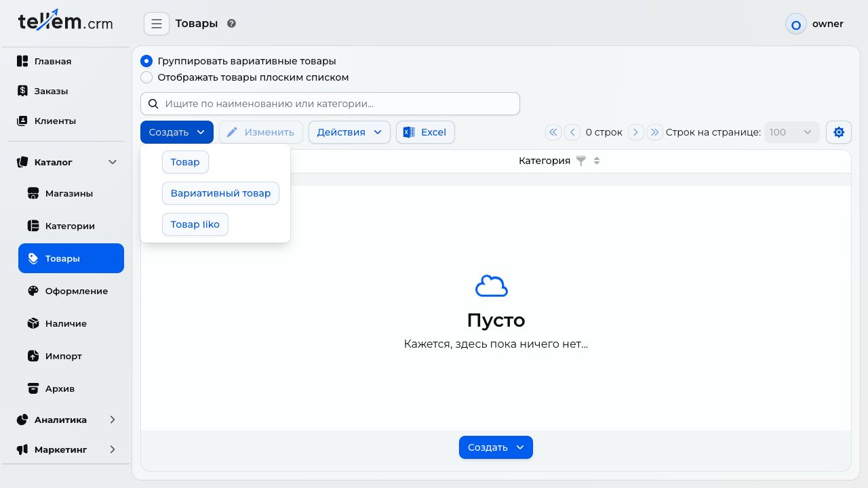Toggle the hamburger sidebar menu button

click(157, 24)
